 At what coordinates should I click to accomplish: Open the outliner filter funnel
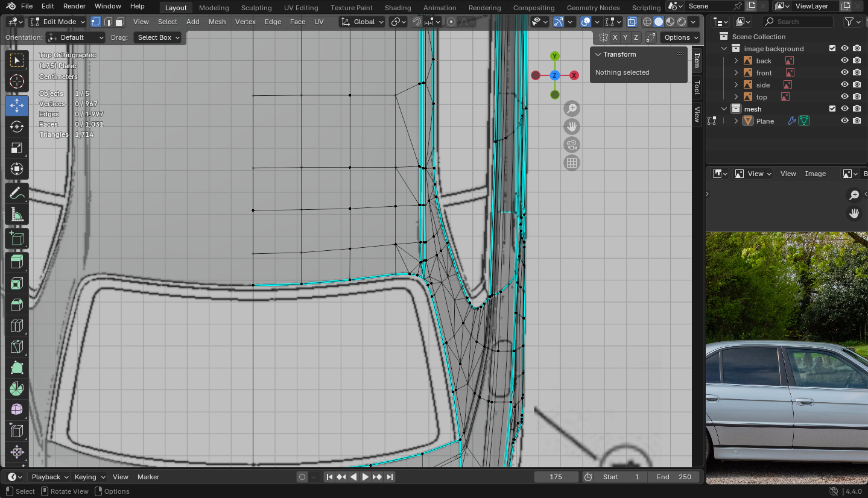point(849,22)
